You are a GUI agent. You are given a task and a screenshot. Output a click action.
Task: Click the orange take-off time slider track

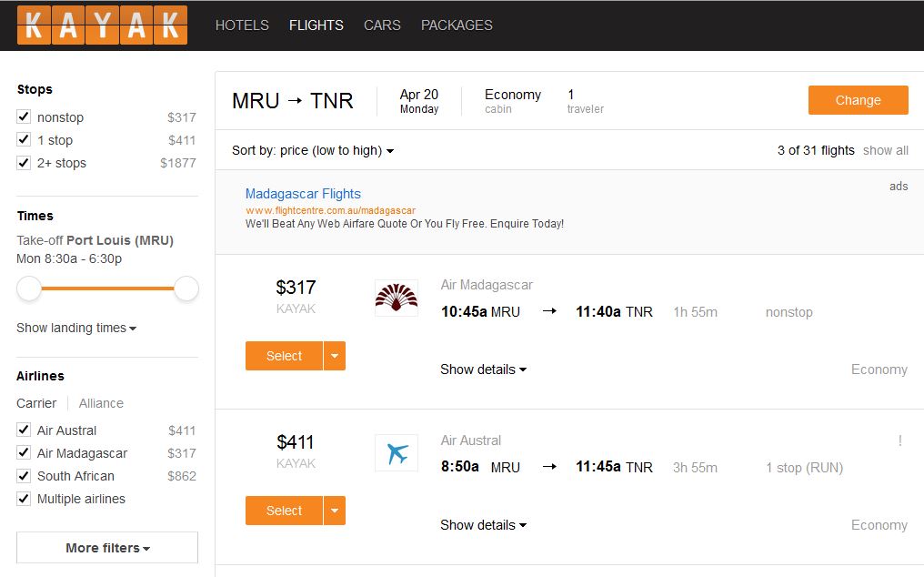(108, 288)
